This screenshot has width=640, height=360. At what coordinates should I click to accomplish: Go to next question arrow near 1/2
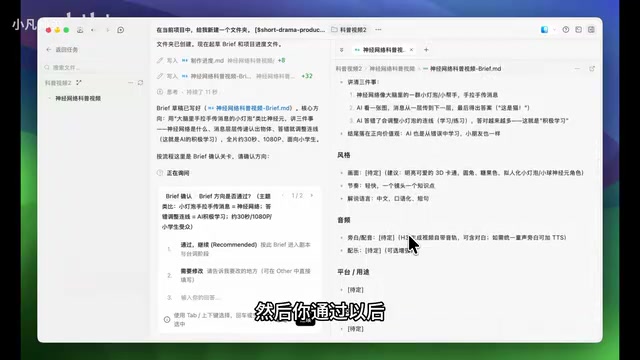pyautogui.click(x=312, y=196)
